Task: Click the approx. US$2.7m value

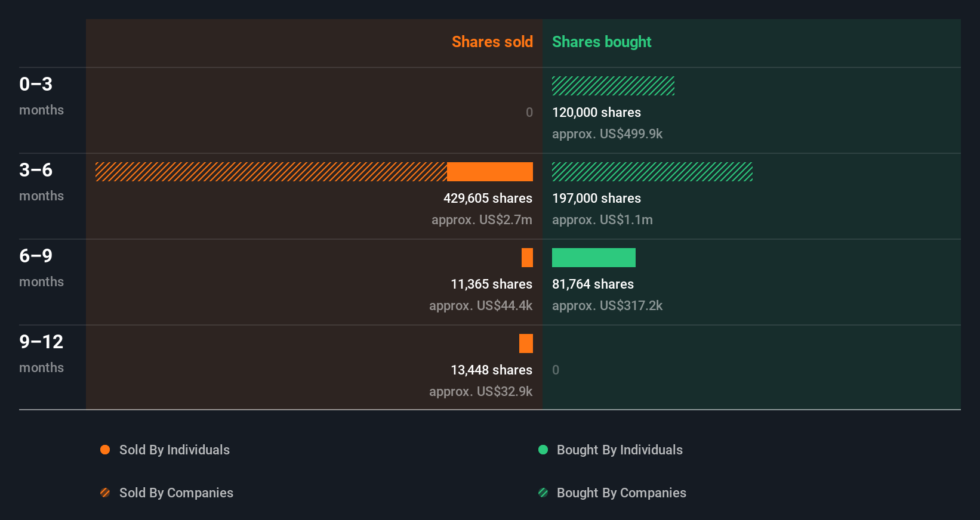Action: coord(482,219)
